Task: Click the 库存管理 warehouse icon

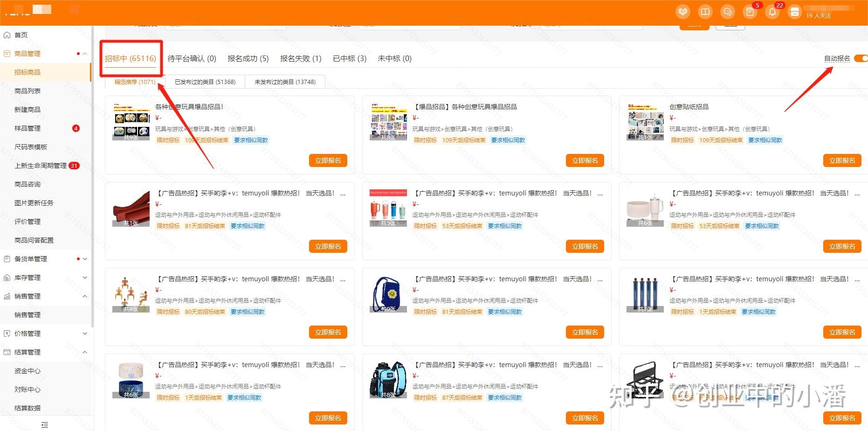Action: click(x=7, y=278)
